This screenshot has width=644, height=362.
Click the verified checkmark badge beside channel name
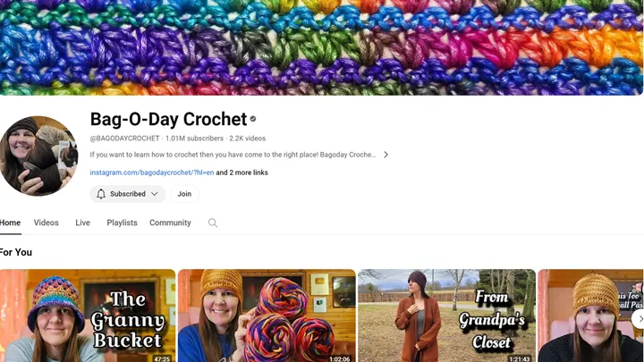coord(253,119)
